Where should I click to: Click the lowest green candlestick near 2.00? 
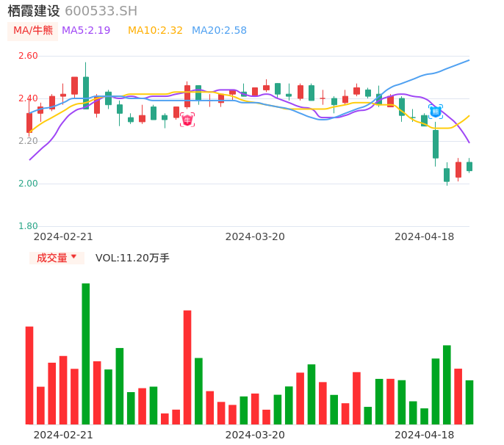447,175
